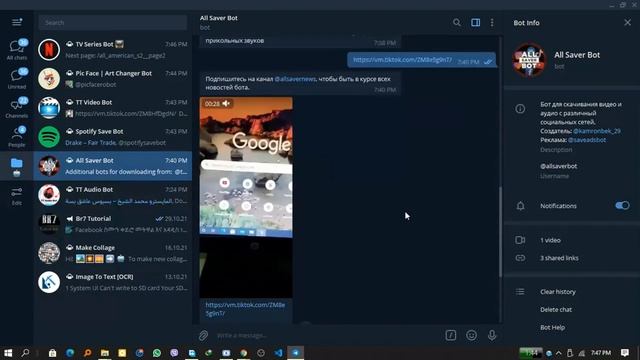Open the Edit folders option
This screenshot has width=640, height=360.
(17, 196)
